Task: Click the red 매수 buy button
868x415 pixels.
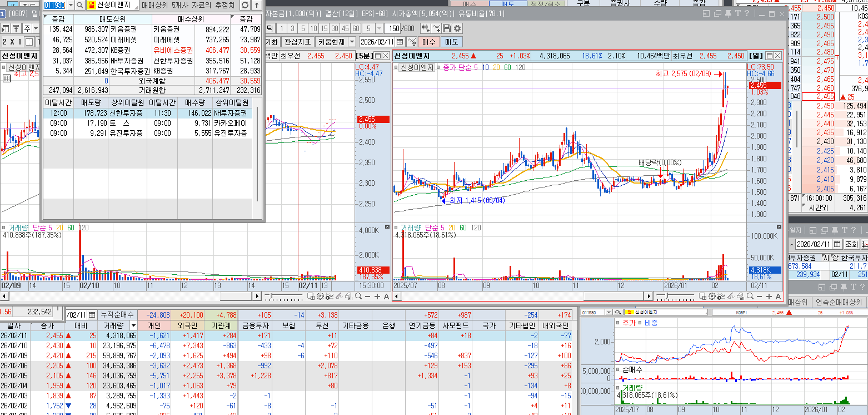Action: [429, 42]
